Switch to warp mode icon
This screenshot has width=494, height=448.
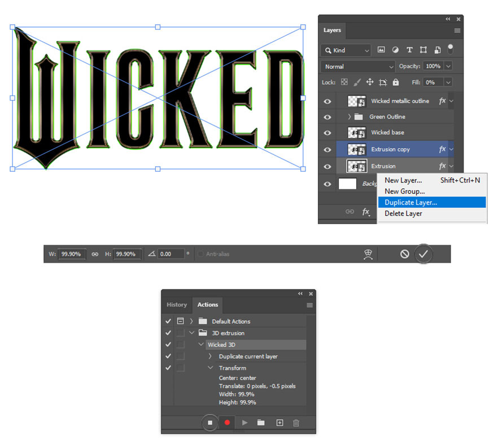368,254
